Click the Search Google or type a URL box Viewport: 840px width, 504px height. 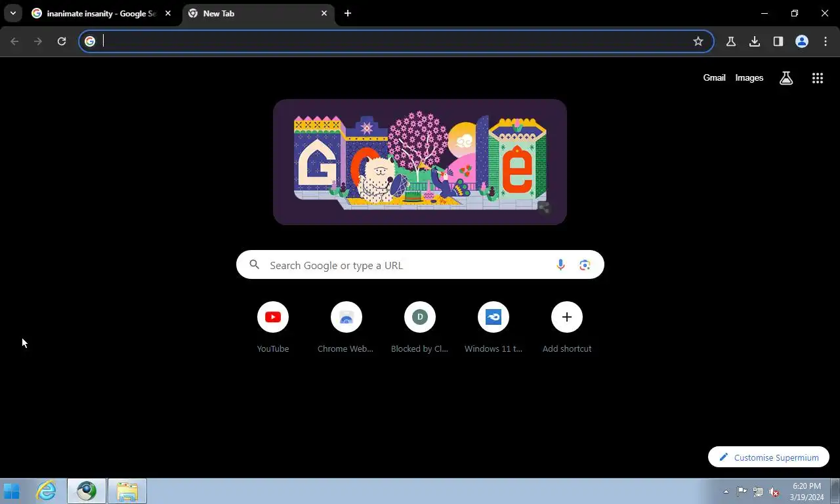(x=420, y=265)
